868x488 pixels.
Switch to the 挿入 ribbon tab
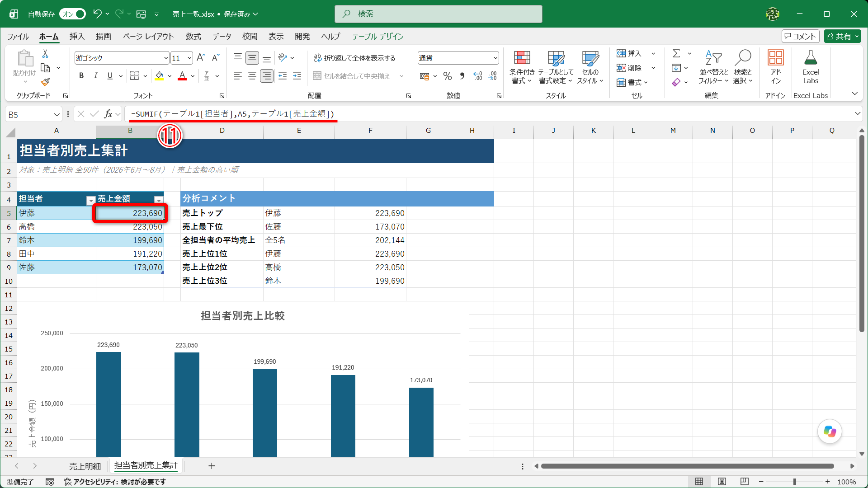77,37
